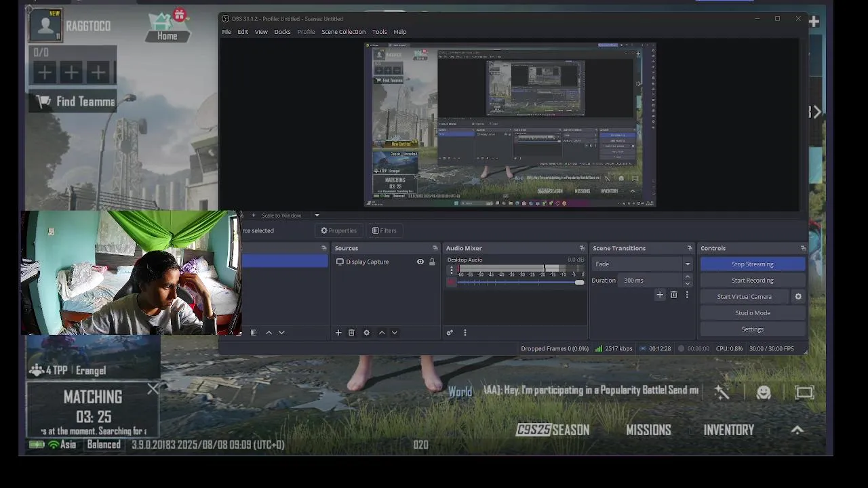Open the Help menu in OBS
This screenshot has height=488, width=868.
coord(400,32)
